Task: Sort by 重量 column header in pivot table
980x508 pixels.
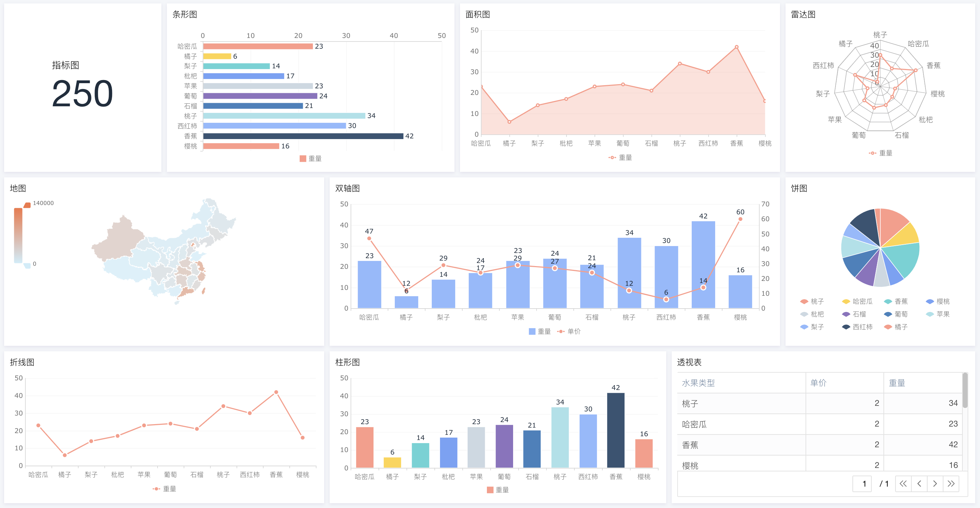Action: pos(897,383)
